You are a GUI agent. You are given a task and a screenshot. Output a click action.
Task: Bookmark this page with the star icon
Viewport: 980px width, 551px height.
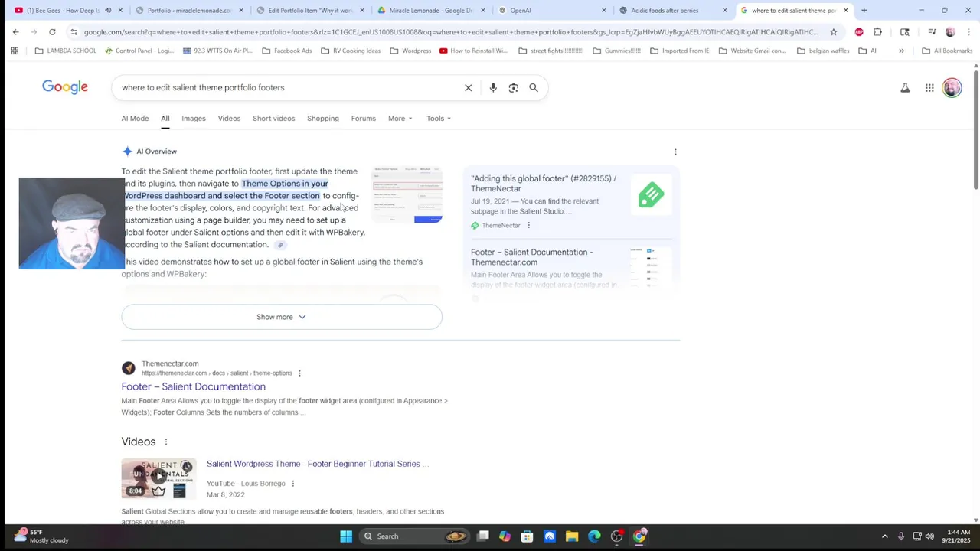coord(834,32)
